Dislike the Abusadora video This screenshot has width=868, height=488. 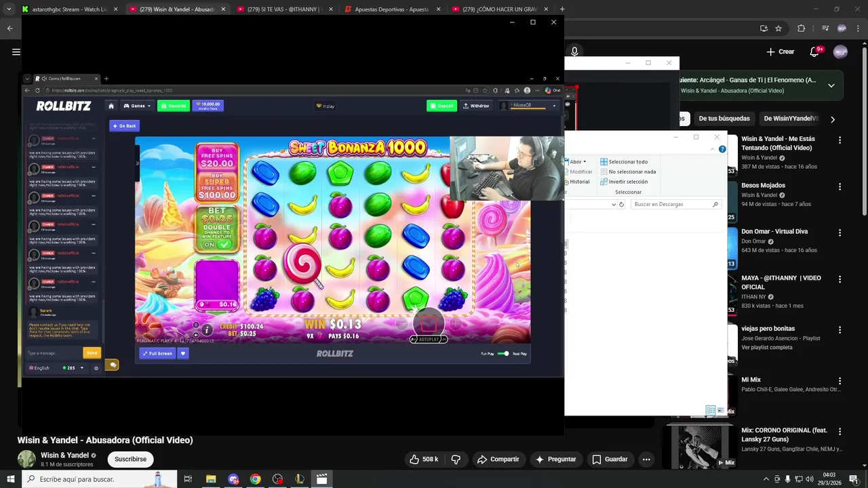(x=456, y=460)
